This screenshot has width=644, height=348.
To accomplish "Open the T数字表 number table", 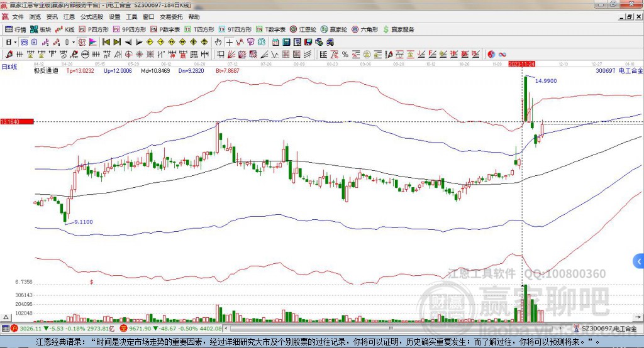I will point(270,30).
